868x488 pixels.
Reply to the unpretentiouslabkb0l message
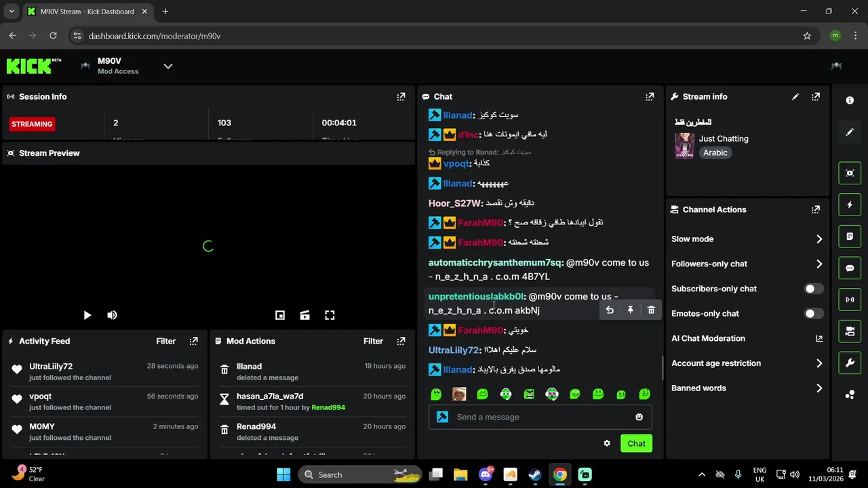click(x=610, y=310)
